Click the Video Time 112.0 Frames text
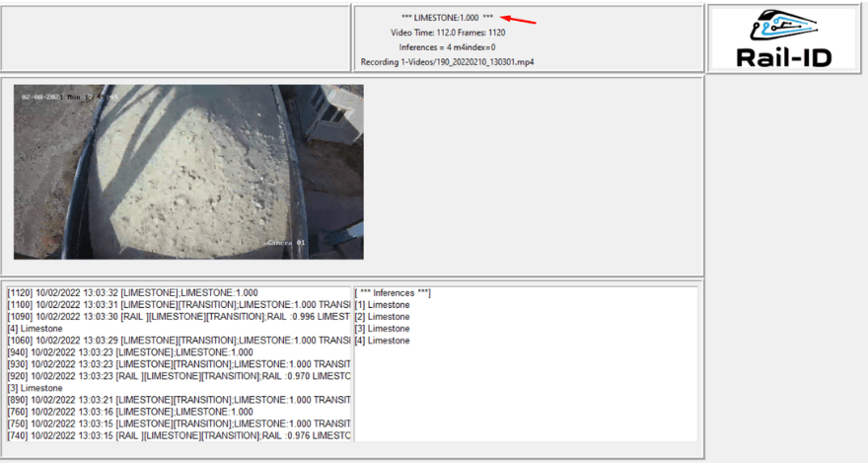This screenshot has height=463, width=868. [447, 33]
